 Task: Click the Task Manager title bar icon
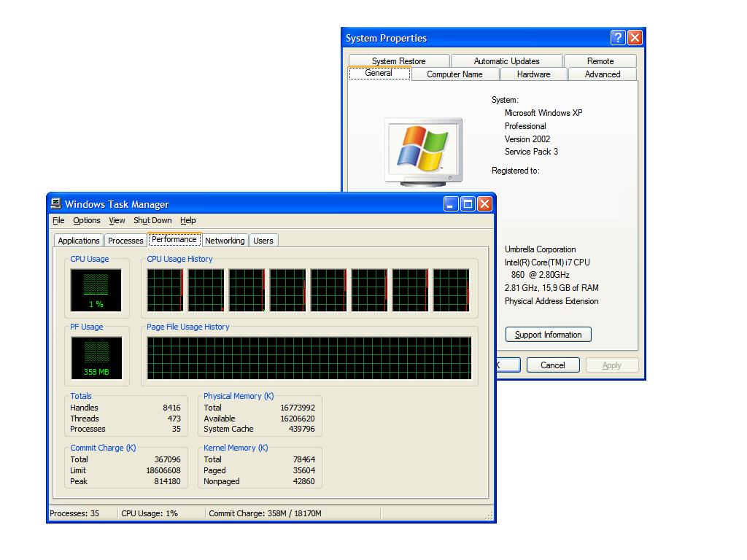[x=55, y=204]
